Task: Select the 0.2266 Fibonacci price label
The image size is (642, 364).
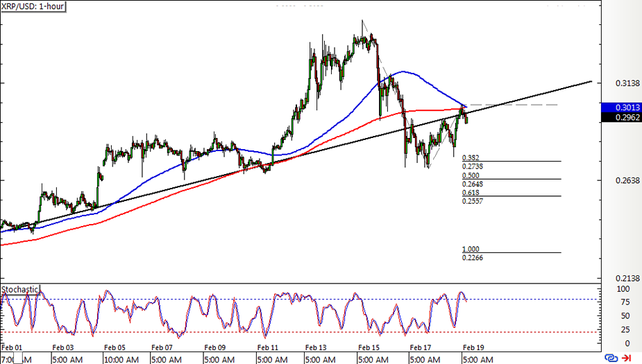Action: [473, 258]
